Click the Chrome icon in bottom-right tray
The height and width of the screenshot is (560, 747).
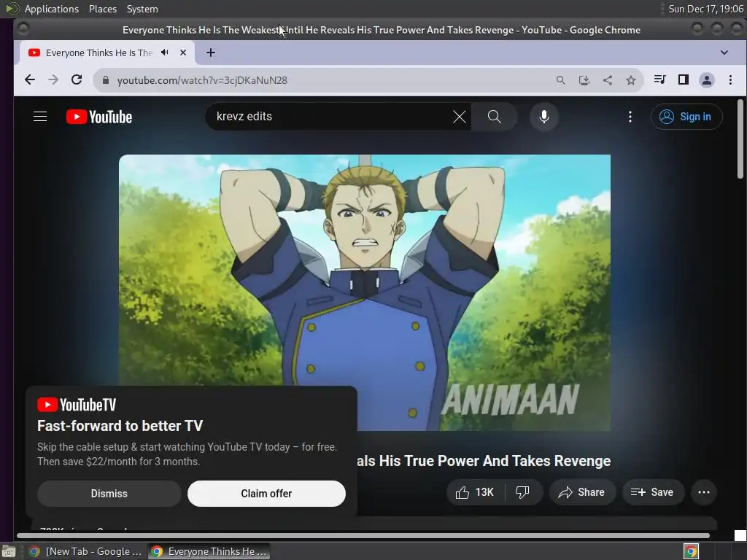pyautogui.click(x=691, y=551)
